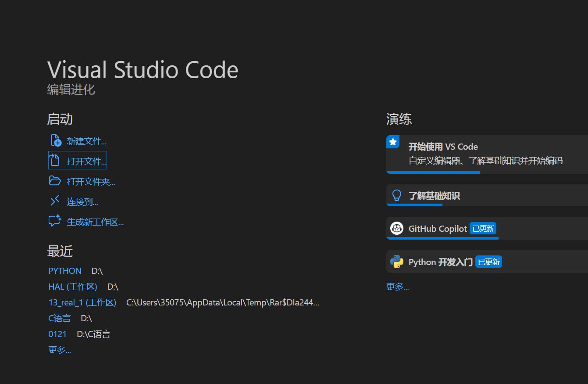The height and width of the screenshot is (384, 588).
Task: Open recent C语言 folder
Action: point(60,318)
